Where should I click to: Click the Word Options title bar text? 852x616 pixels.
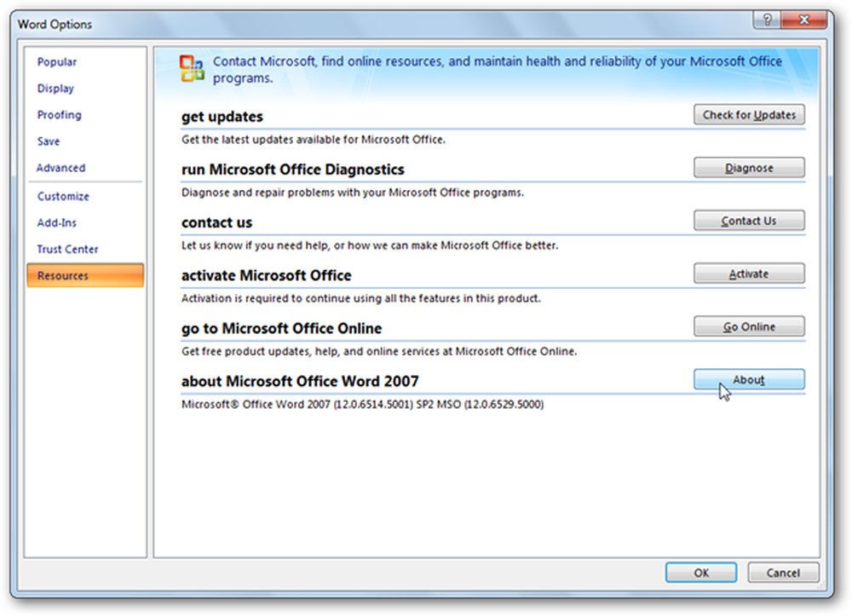click(55, 25)
